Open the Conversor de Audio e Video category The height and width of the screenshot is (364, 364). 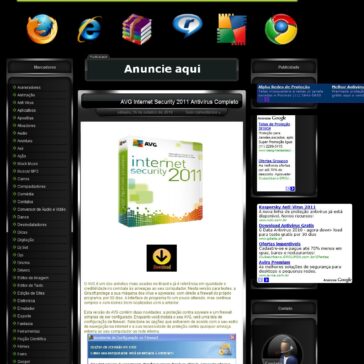42,209
